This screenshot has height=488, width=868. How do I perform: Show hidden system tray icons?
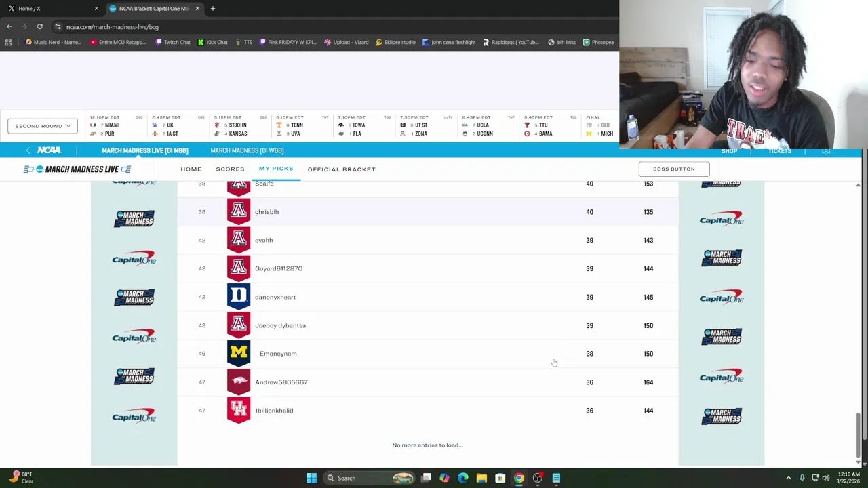(x=788, y=478)
